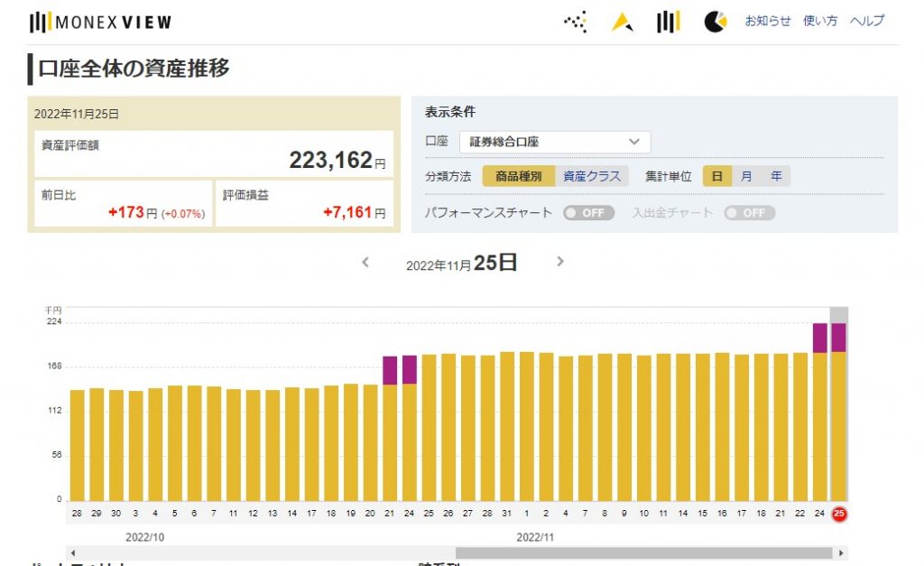Select 月 as aggregation unit
This screenshot has width=924, height=566.
tap(746, 176)
